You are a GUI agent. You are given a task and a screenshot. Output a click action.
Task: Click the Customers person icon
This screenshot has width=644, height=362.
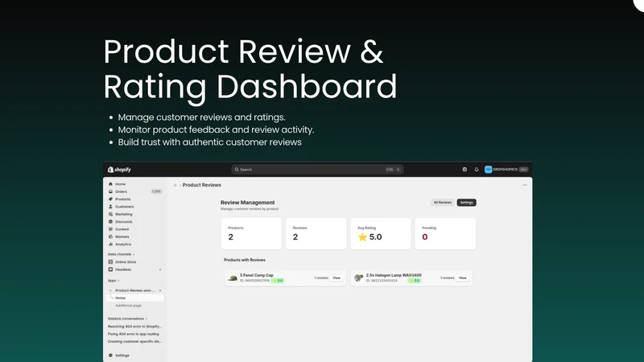coord(110,207)
